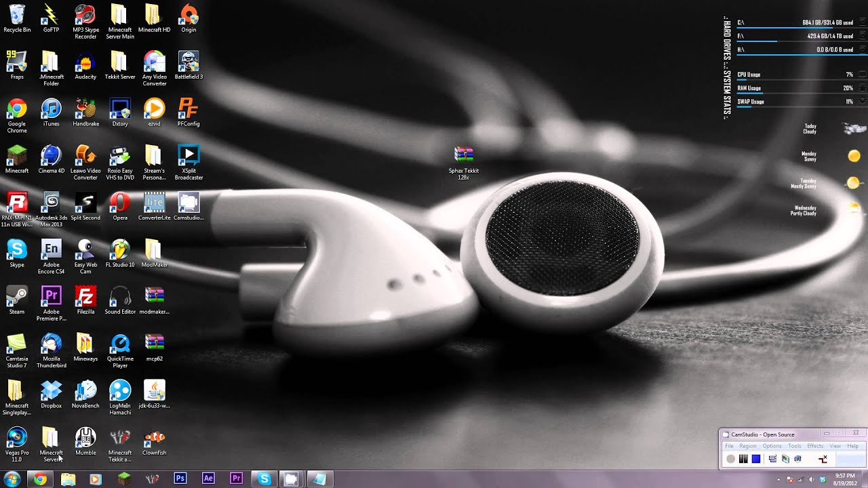Screen dimensions: 868x488
Task: Open the Tools menu in CamStudio
Action: click(794, 446)
